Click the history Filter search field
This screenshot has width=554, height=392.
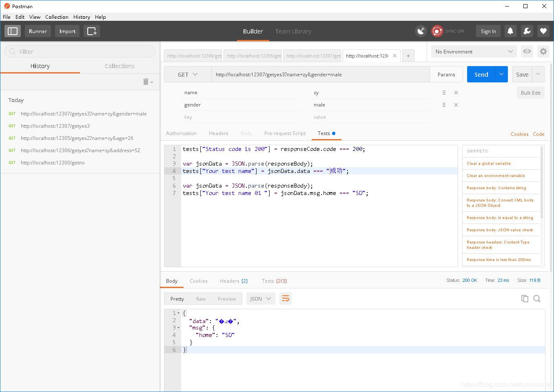click(80, 51)
